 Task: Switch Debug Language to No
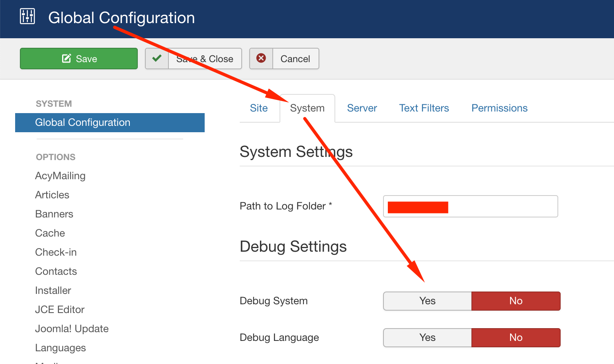pyautogui.click(x=516, y=338)
